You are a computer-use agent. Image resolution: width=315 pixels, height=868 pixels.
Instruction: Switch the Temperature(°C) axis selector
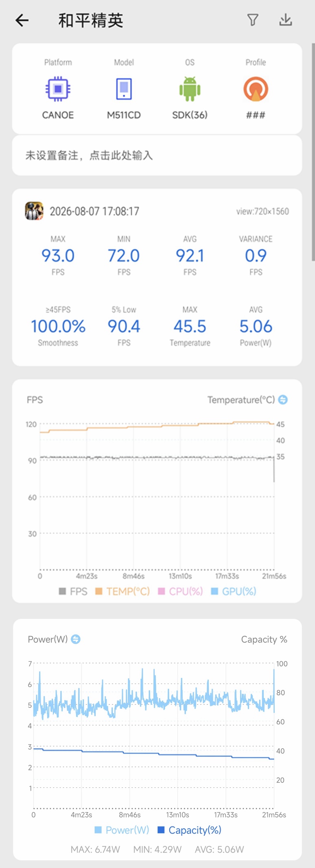pyautogui.click(x=283, y=400)
